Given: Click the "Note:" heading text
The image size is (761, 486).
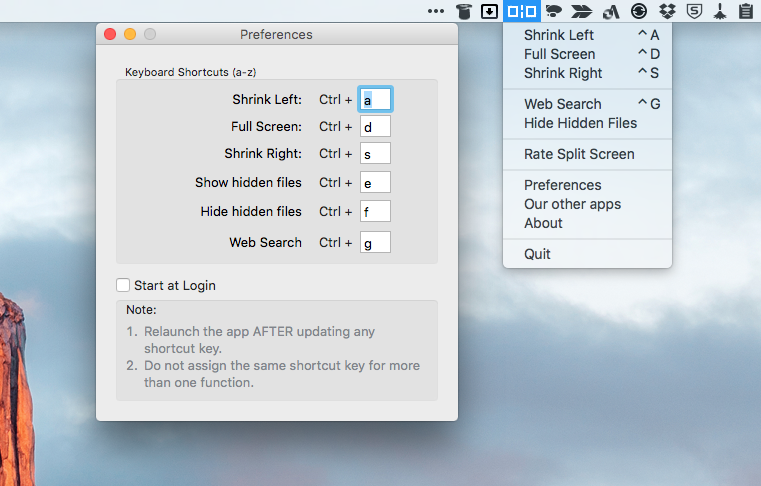Looking at the screenshot, I should point(141,310).
